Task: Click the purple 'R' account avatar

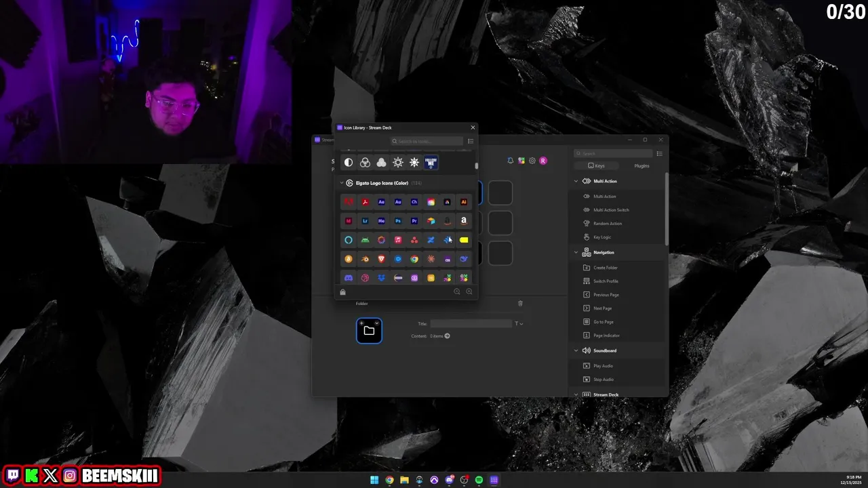Action: pos(543,161)
